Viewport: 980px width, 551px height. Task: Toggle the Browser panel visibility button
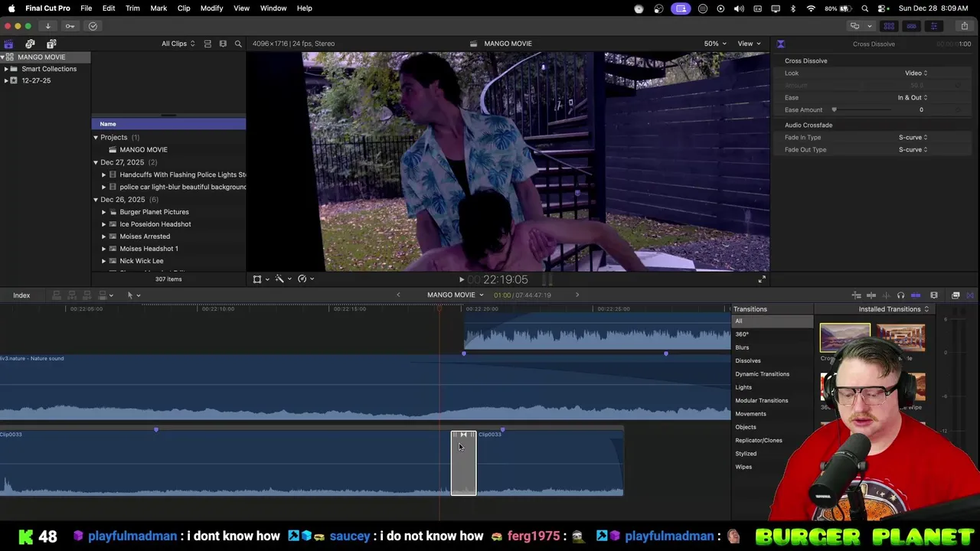click(x=889, y=26)
